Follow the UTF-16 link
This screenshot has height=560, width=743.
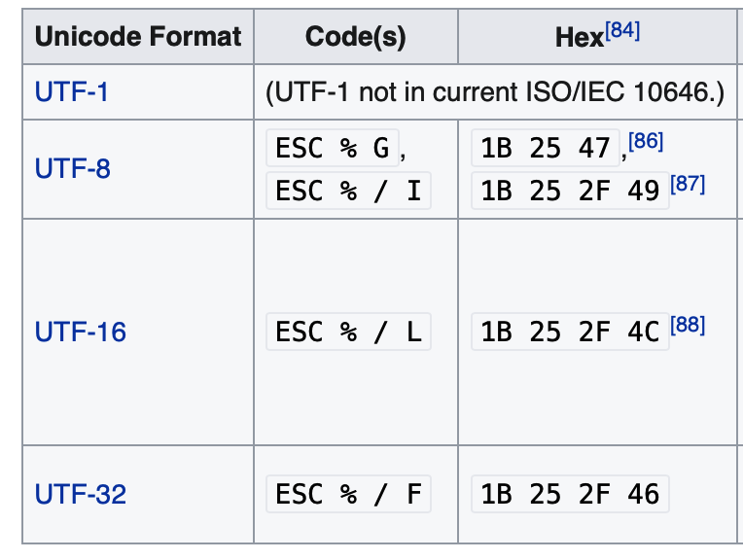point(80,332)
